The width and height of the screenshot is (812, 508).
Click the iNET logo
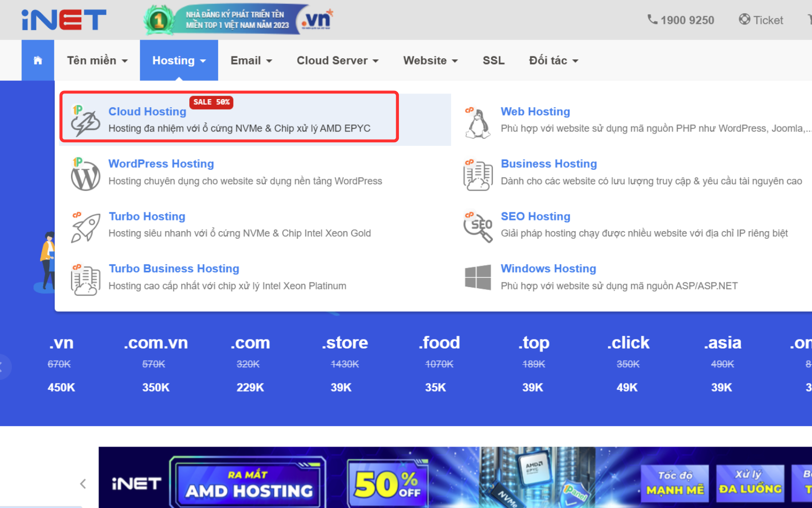click(x=64, y=20)
